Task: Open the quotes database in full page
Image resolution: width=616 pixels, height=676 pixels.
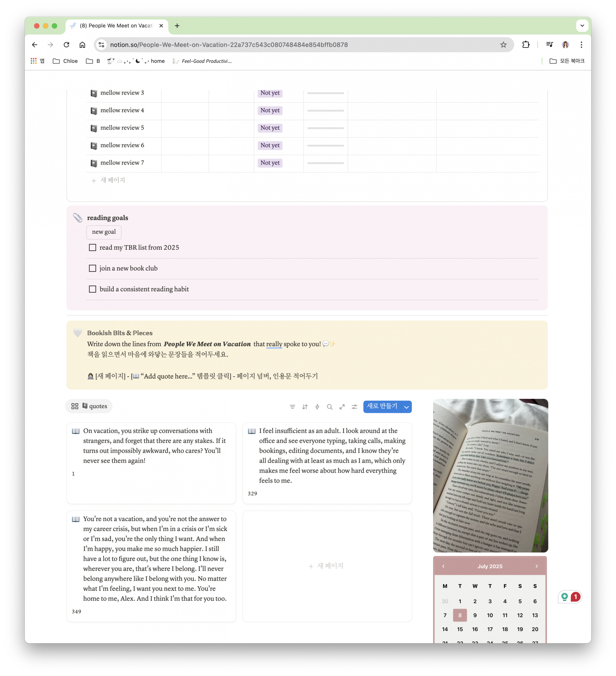Action: point(342,407)
